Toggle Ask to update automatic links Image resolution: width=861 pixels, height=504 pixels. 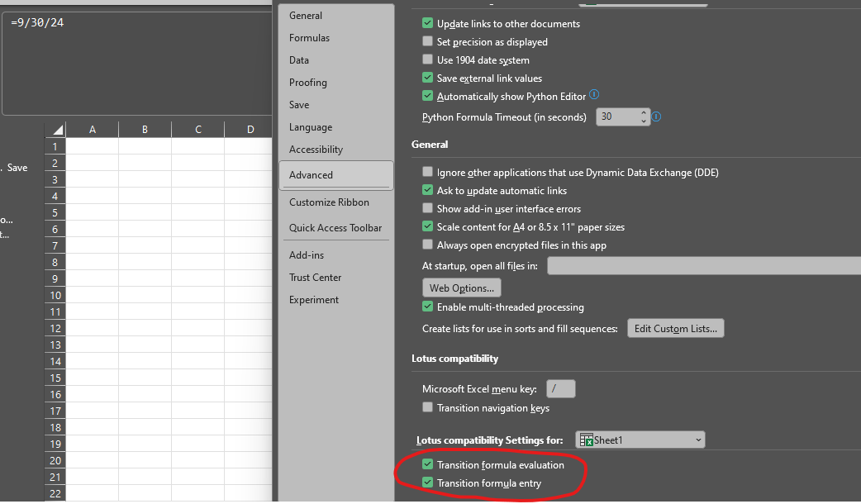click(x=427, y=190)
